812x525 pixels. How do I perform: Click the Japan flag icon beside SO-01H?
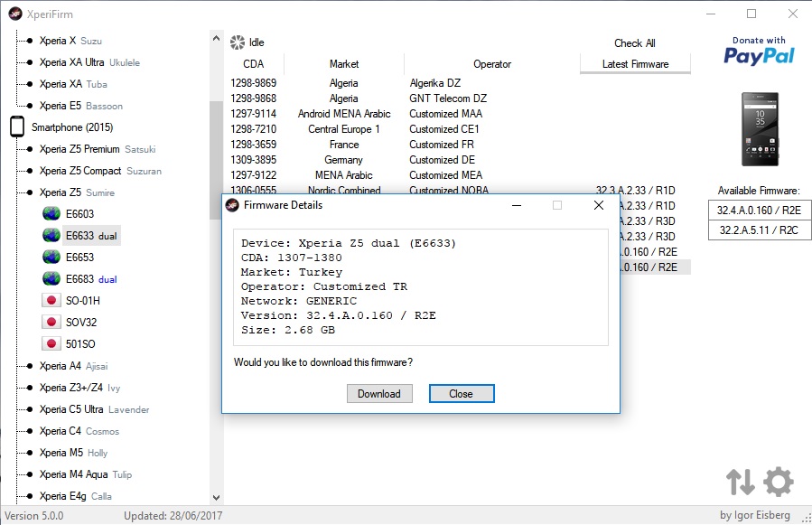[x=51, y=301]
